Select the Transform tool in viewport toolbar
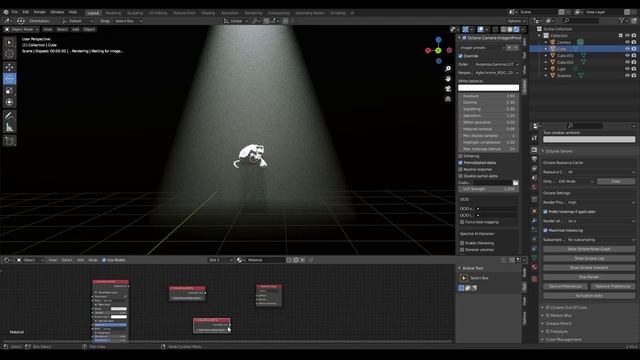 click(9, 102)
